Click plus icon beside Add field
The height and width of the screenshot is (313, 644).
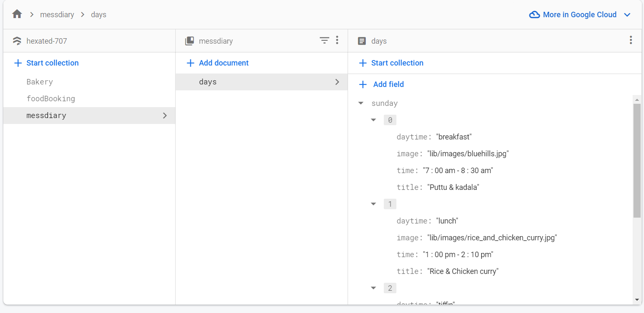(363, 84)
